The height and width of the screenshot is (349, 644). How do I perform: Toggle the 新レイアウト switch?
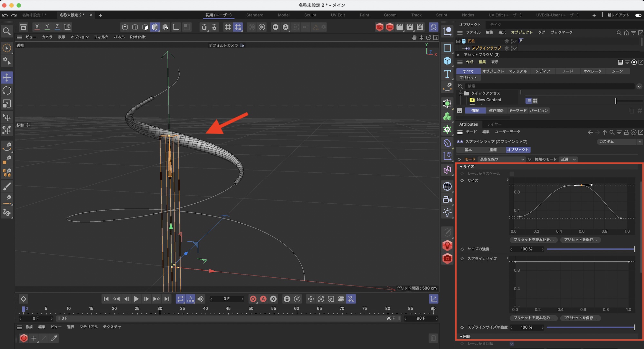click(638, 15)
